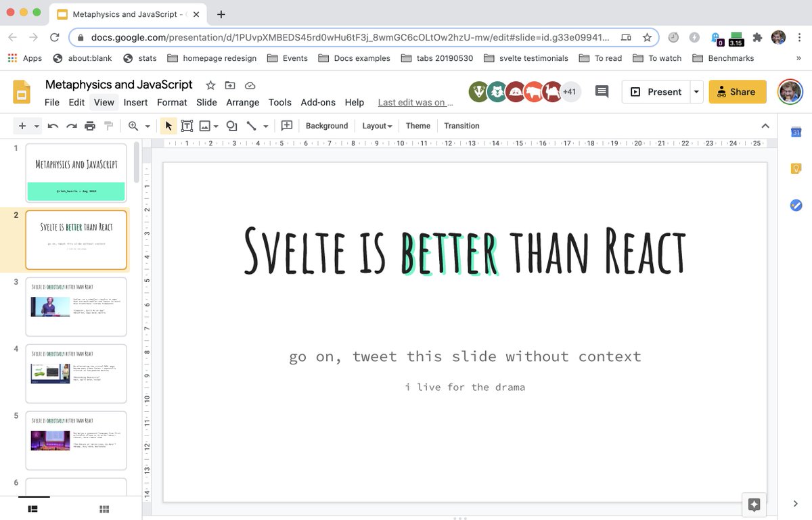Open the Edit menu
812x520 pixels.
click(x=76, y=102)
